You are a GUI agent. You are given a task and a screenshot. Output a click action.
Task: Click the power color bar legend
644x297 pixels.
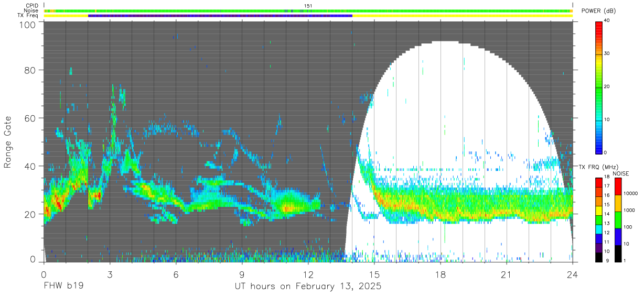[599, 87]
